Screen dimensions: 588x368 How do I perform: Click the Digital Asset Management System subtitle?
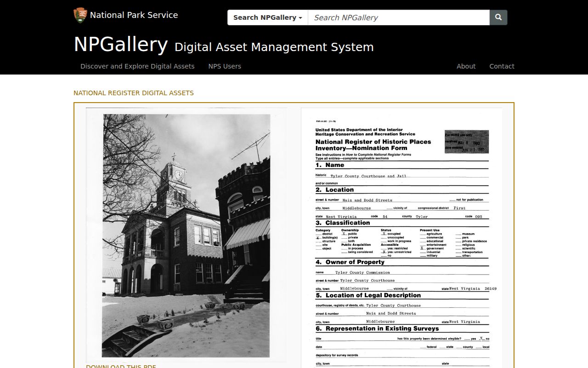click(x=274, y=47)
